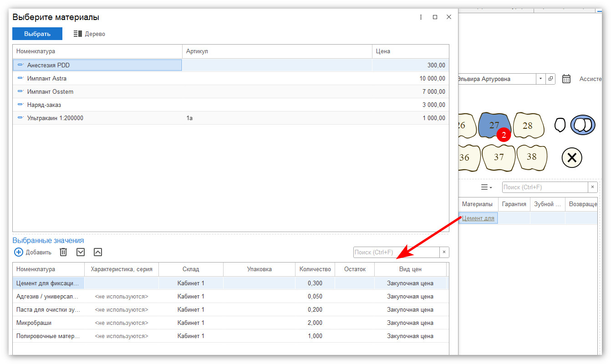Delete selected row with the trash icon
The image size is (611, 364).
63,252
